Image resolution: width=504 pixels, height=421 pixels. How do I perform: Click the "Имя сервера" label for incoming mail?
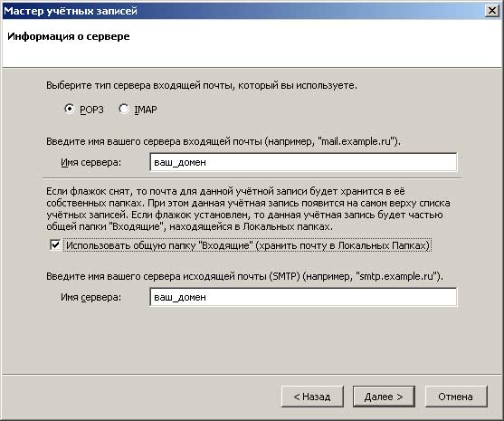(91, 162)
